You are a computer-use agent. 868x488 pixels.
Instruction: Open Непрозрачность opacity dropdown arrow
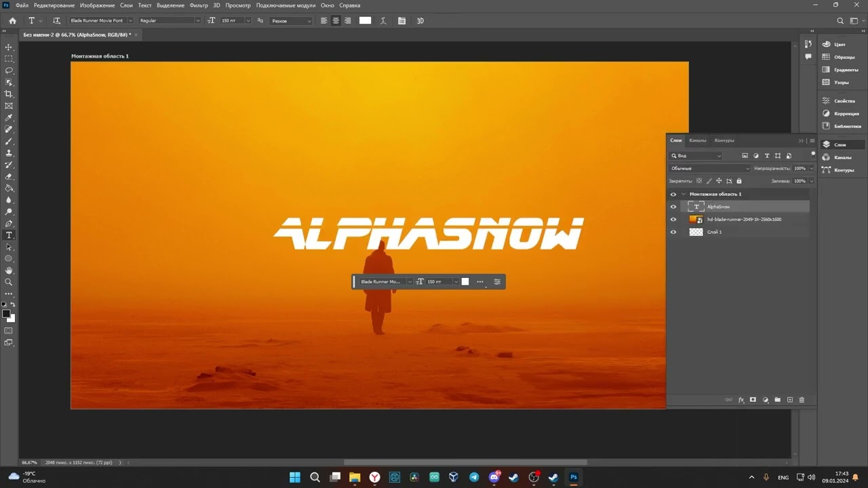click(x=812, y=168)
